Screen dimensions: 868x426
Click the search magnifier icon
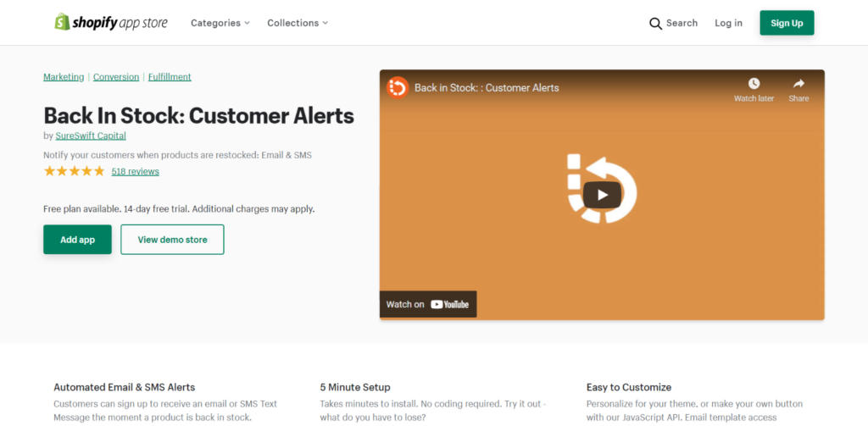pyautogui.click(x=655, y=23)
